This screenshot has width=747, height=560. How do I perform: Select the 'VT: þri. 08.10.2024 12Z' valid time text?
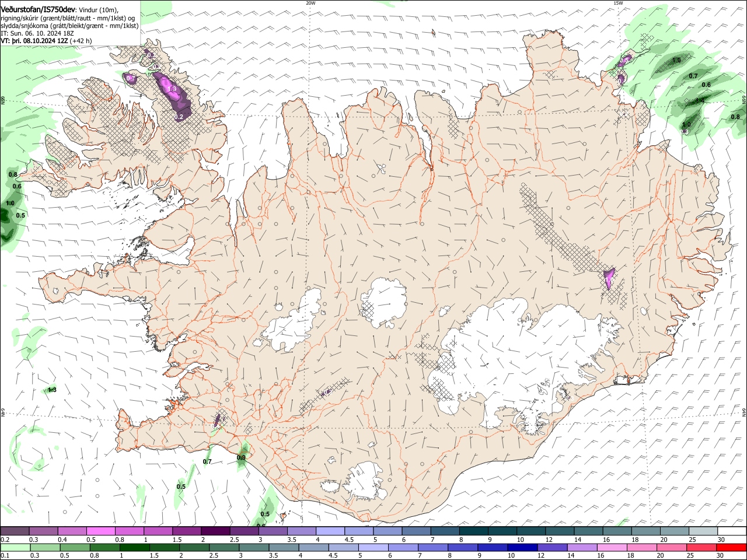tap(34, 41)
